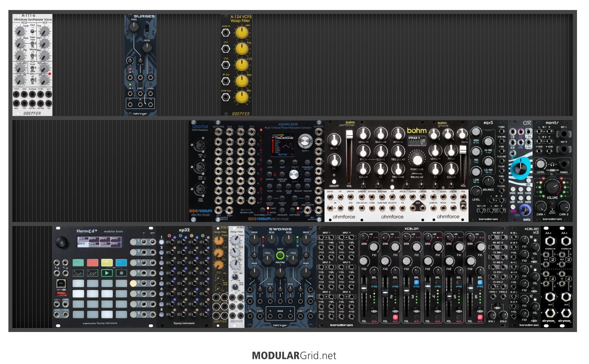Click the RISER button on meta
Image resolution: width=589 pixels, height=364 pixels.
521,189
